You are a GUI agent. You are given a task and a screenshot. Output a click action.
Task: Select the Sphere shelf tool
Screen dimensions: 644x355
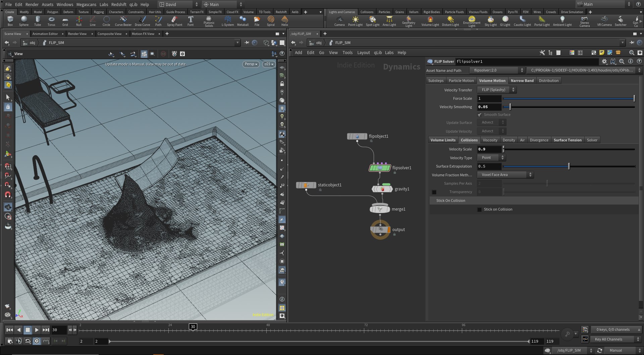[x=24, y=21]
